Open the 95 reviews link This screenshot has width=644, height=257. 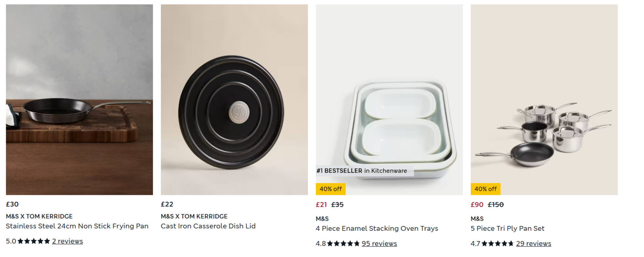click(379, 243)
